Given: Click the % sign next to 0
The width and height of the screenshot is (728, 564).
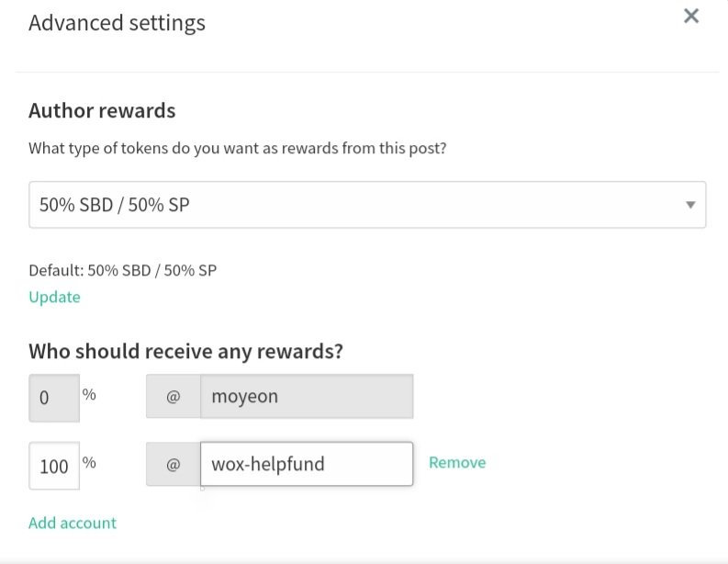Looking at the screenshot, I should tap(89, 394).
